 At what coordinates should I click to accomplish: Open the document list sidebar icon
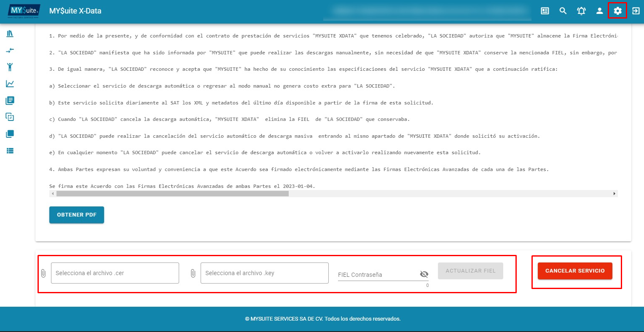[10, 100]
